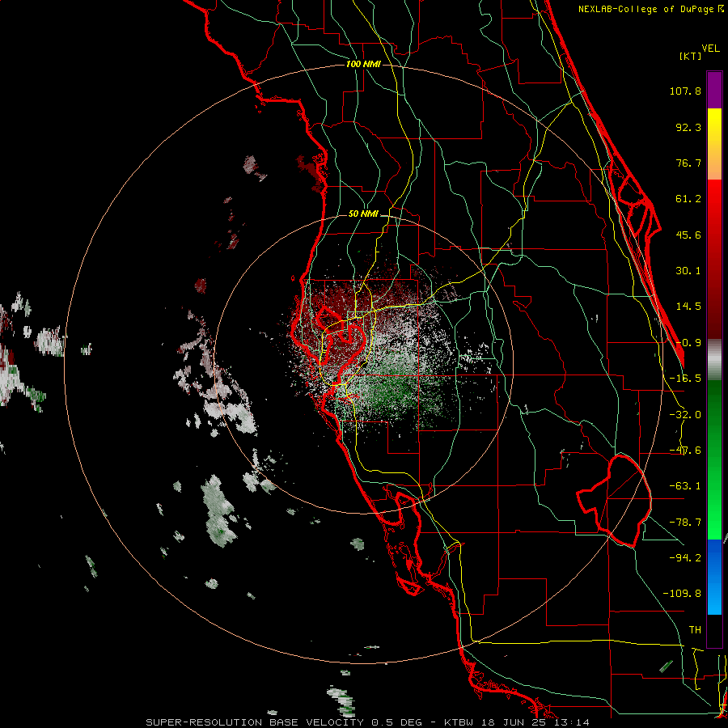Select the -16.5 legend value
Viewport: 728px width, 728px height.
[685, 379]
